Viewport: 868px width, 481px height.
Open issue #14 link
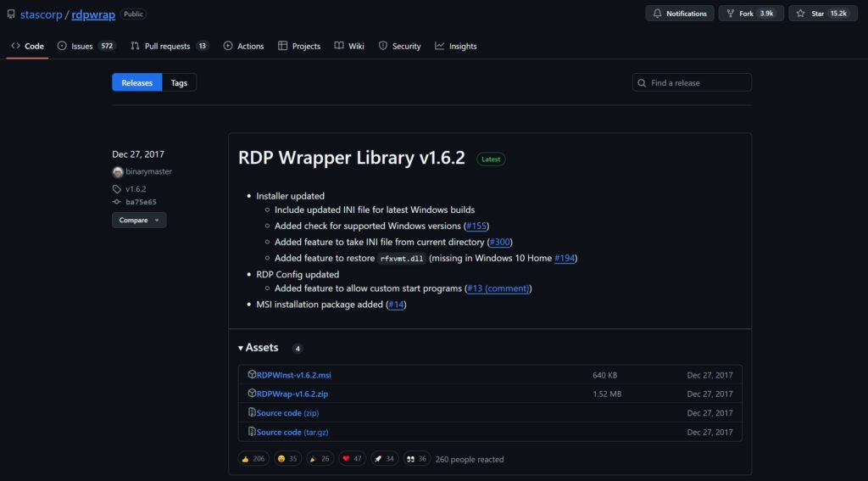coord(396,305)
